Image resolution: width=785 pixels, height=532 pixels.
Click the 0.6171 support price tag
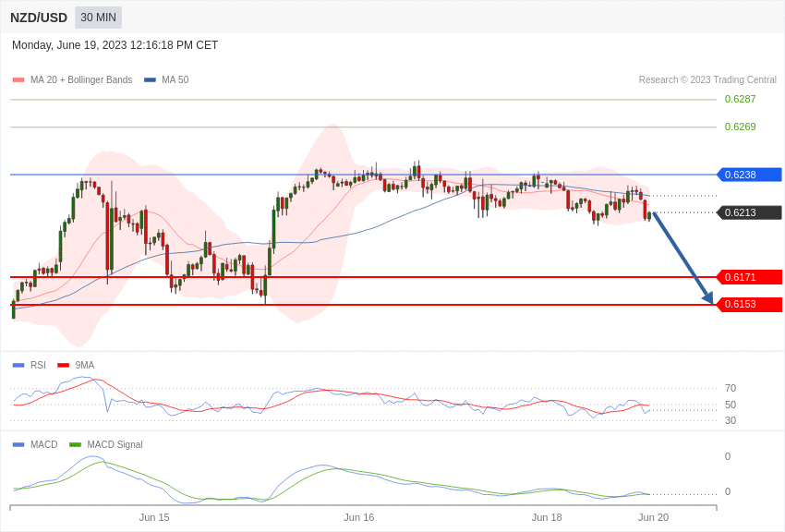click(x=750, y=277)
